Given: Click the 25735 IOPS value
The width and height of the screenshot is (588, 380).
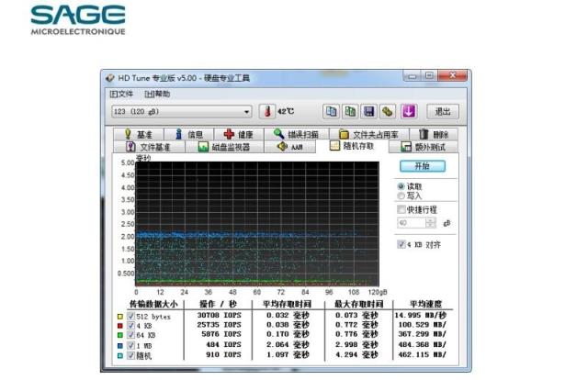Looking at the screenshot, I should (219, 325).
